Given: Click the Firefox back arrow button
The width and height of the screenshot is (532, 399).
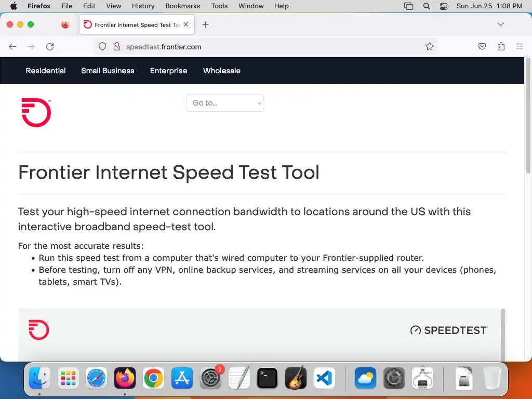Looking at the screenshot, I should [x=12, y=47].
